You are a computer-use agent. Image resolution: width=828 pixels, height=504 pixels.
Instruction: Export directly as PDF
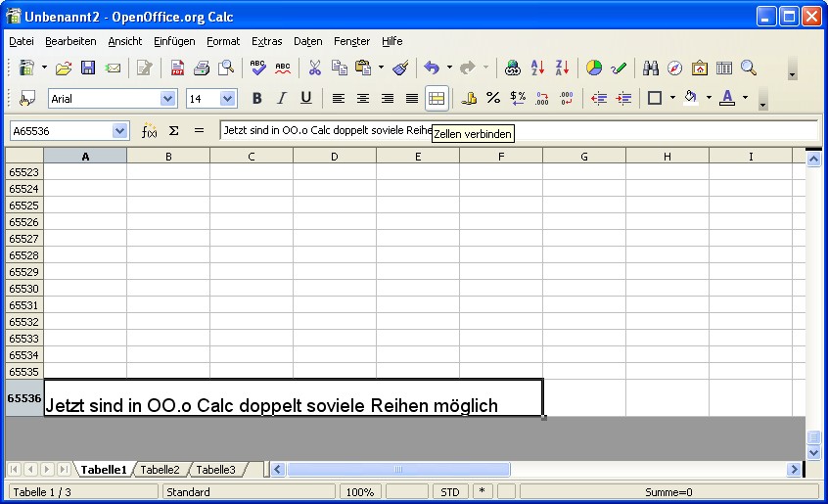pos(177,69)
